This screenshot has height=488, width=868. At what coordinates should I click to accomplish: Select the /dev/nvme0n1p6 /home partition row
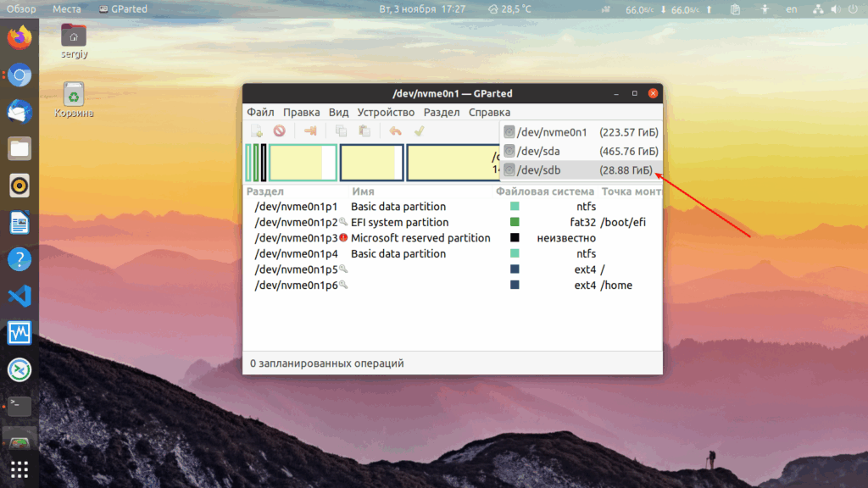453,286
